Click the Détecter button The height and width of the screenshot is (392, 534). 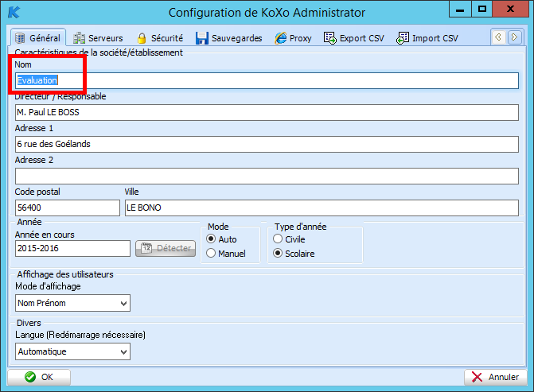click(x=166, y=248)
